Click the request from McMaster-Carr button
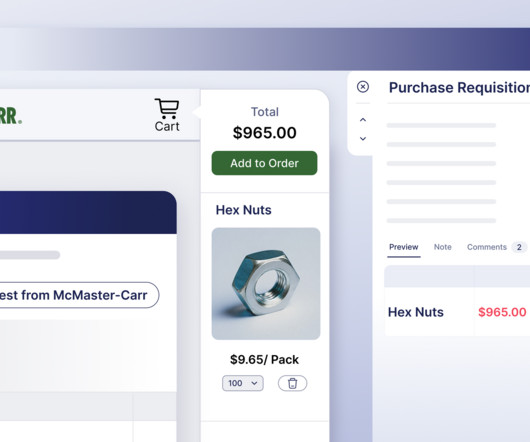 (x=78, y=295)
